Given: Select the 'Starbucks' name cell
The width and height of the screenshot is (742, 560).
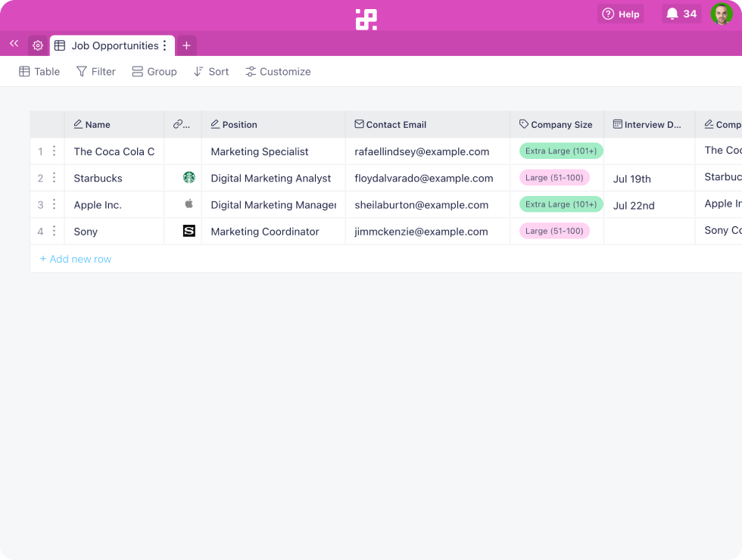Looking at the screenshot, I should [x=114, y=178].
